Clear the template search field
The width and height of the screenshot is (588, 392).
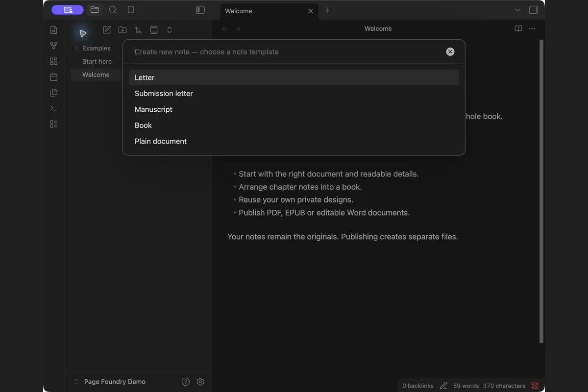tap(450, 52)
